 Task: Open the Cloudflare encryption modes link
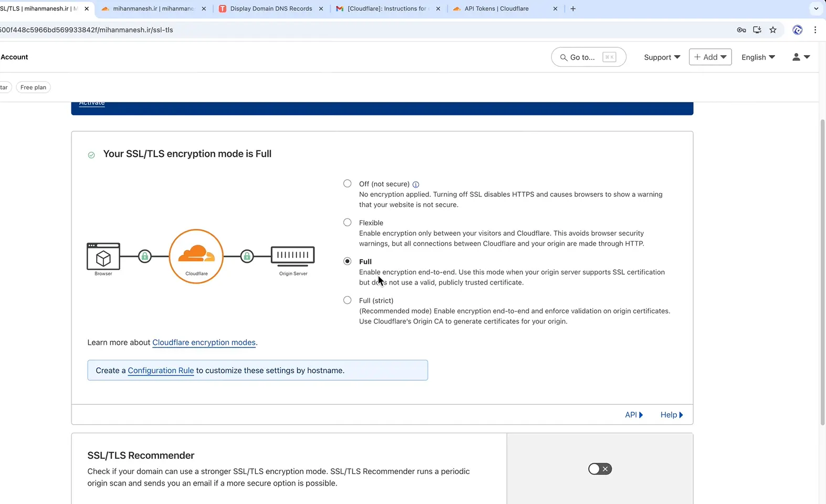204,342
